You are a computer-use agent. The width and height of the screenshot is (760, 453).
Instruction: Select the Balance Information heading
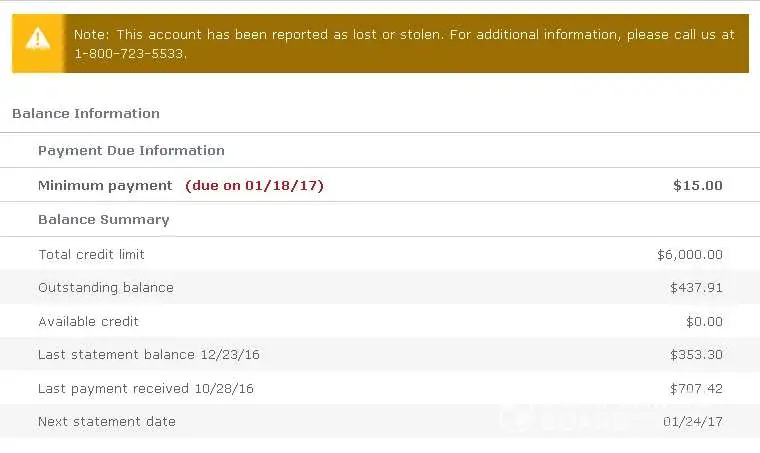(86, 114)
